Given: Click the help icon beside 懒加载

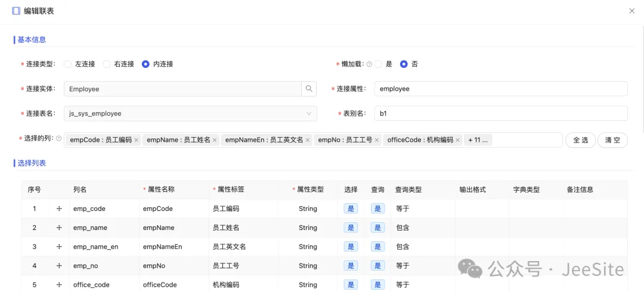Looking at the screenshot, I should 369,64.
